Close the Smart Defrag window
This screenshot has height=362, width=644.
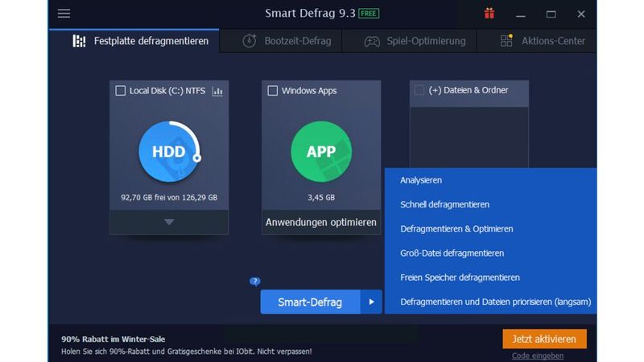coord(580,14)
